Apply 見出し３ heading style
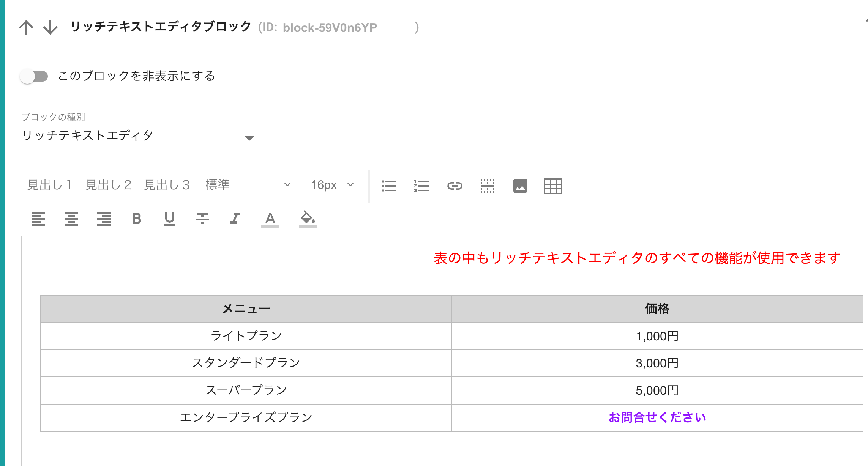 (167, 185)
